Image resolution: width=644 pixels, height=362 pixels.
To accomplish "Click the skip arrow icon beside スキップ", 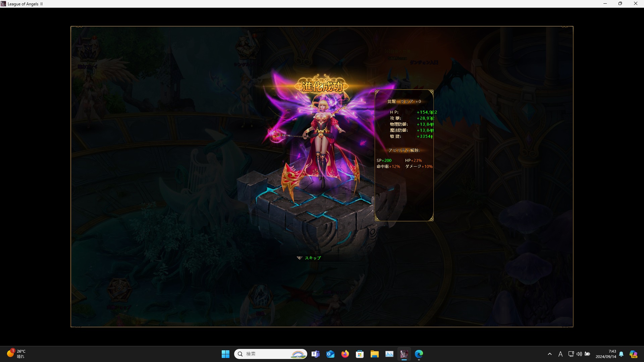I will pyautogui.click(x=299, y=258).
